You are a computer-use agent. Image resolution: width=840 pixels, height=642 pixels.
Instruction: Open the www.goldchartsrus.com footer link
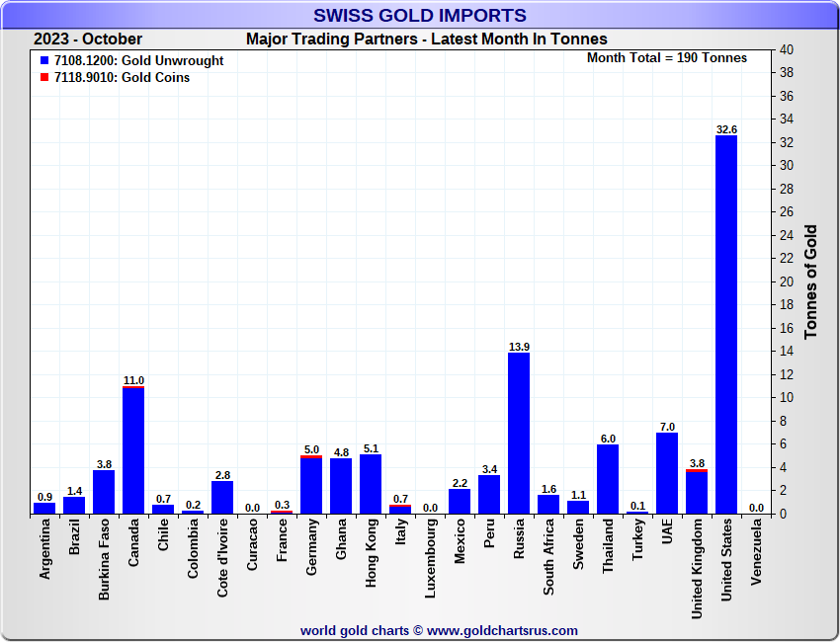coord(502,630)
